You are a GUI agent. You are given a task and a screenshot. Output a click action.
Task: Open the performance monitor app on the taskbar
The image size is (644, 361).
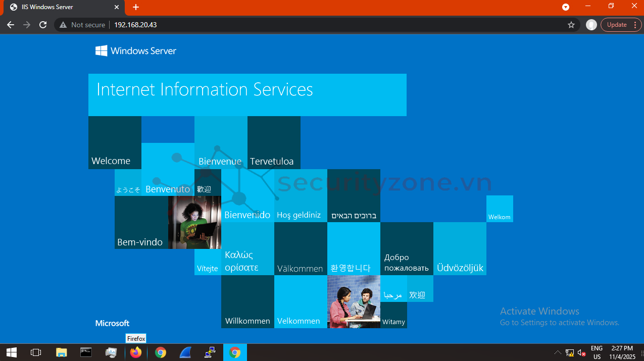pyautogui.click(x=111, y=352)
